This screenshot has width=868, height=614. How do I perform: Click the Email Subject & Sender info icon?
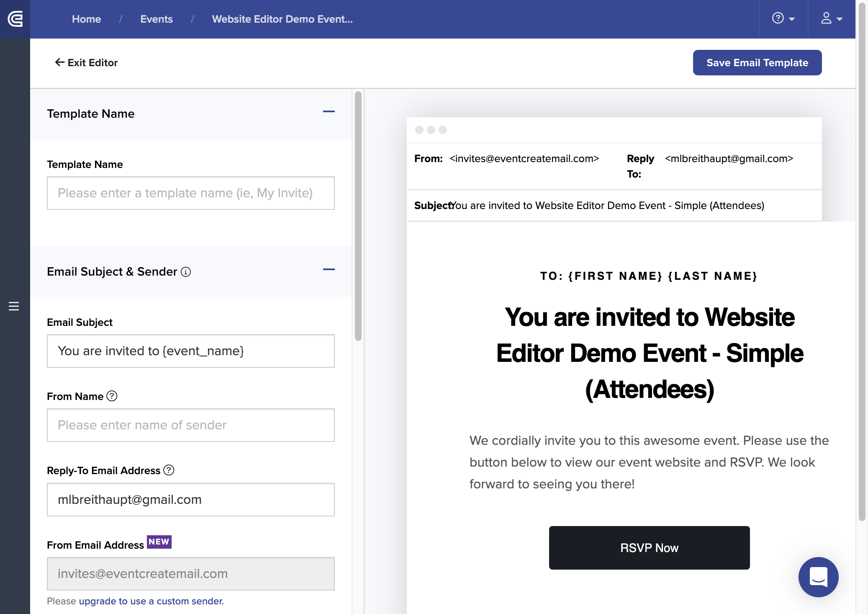(186, 272)
